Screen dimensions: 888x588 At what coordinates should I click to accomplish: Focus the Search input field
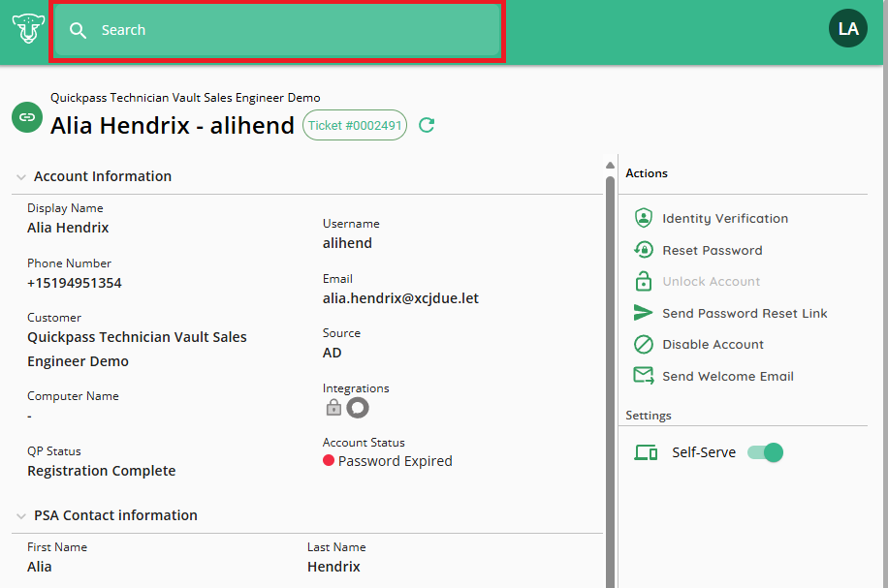pyautogui.click(x=277, y=30)
